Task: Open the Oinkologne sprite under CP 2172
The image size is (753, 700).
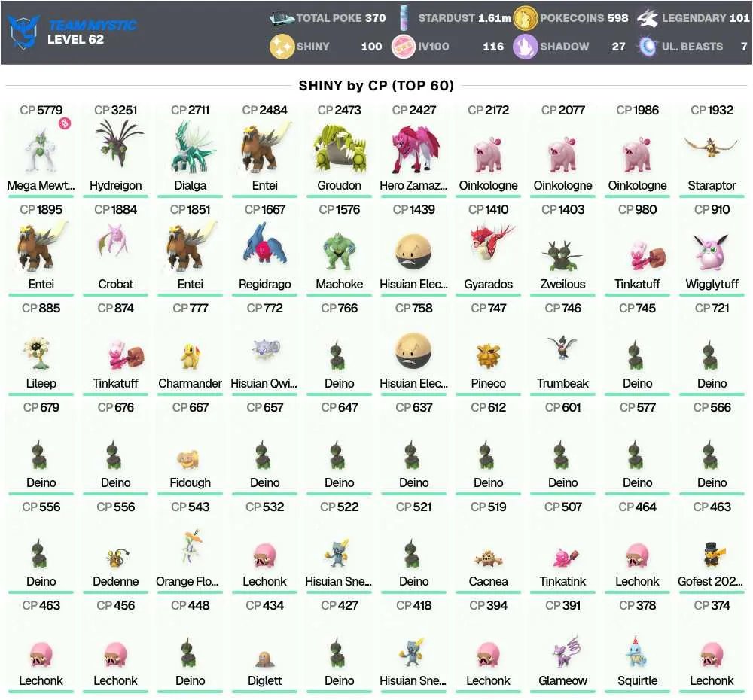Action: tap(489, 154)
